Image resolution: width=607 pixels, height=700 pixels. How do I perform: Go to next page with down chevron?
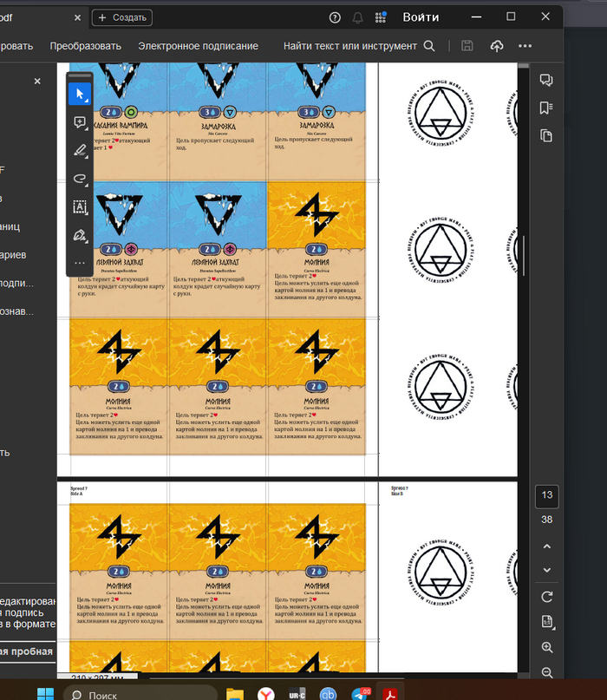point(547,570)
